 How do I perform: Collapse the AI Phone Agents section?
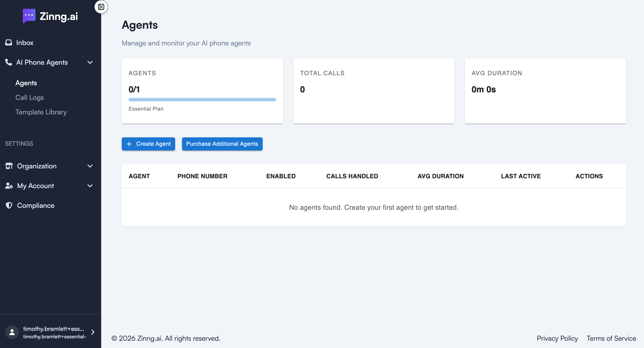(x=90, y=62)
